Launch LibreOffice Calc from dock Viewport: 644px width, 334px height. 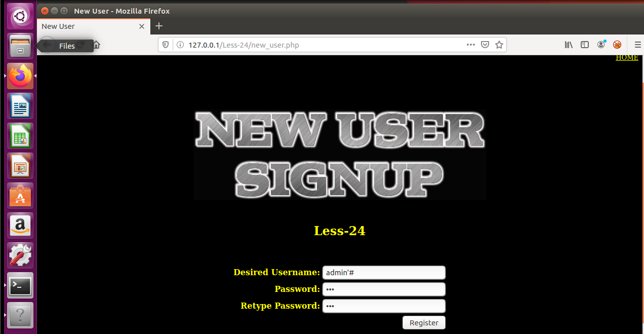coord(20,136)
